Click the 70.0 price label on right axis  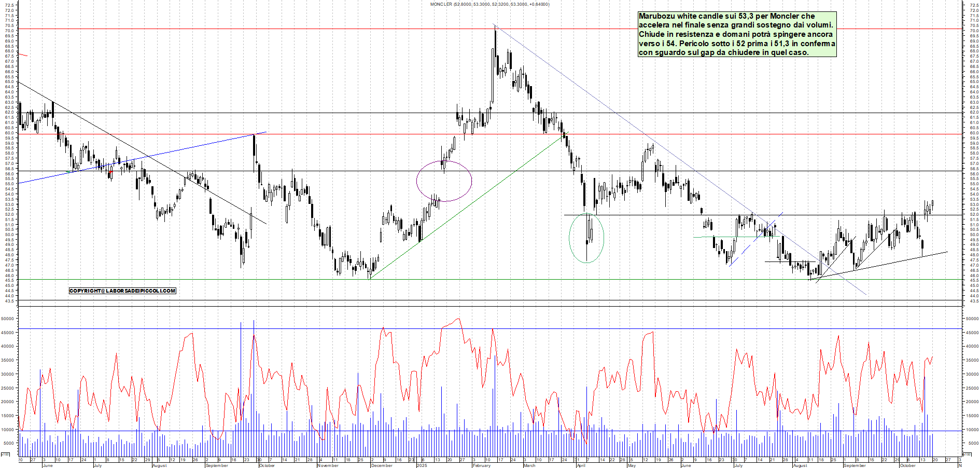(x=973, y=31)
